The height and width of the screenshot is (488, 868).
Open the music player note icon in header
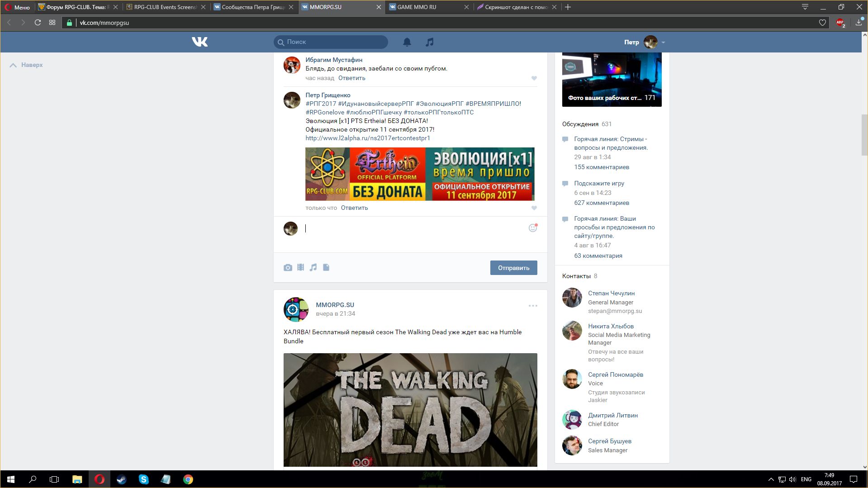[x=430, y=42]
